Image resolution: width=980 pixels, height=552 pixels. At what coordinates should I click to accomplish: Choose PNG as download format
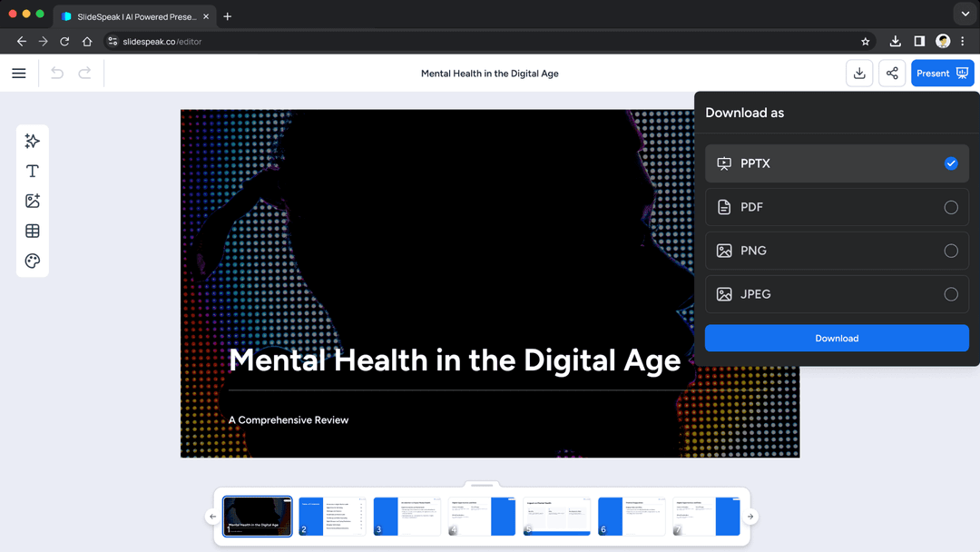tap(950, 251)
